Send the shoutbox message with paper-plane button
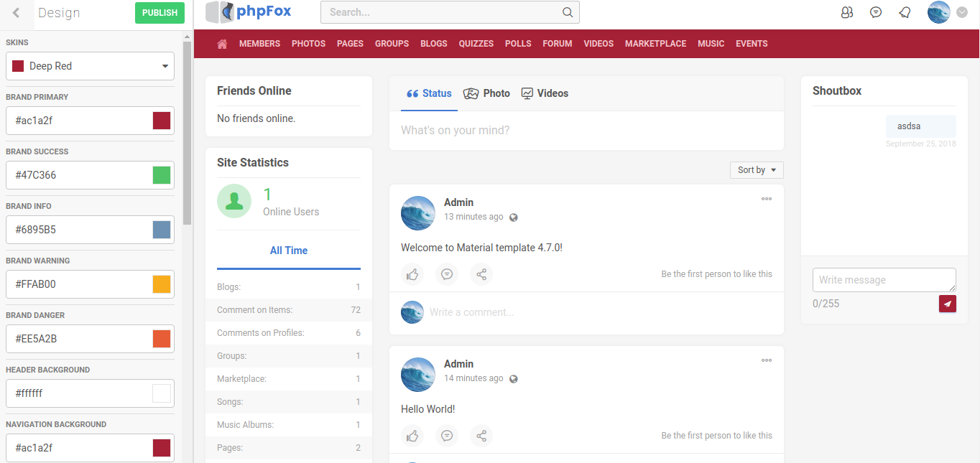980x463 pixels. [947, 304]
